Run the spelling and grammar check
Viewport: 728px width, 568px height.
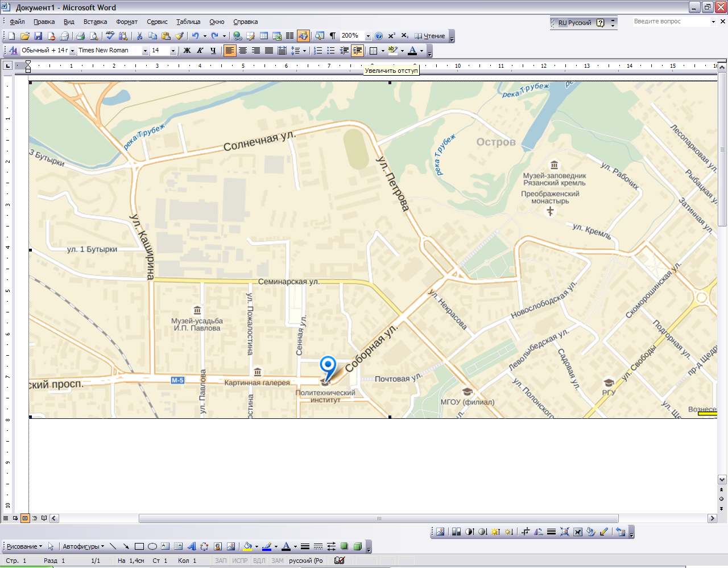click(110, 36)
